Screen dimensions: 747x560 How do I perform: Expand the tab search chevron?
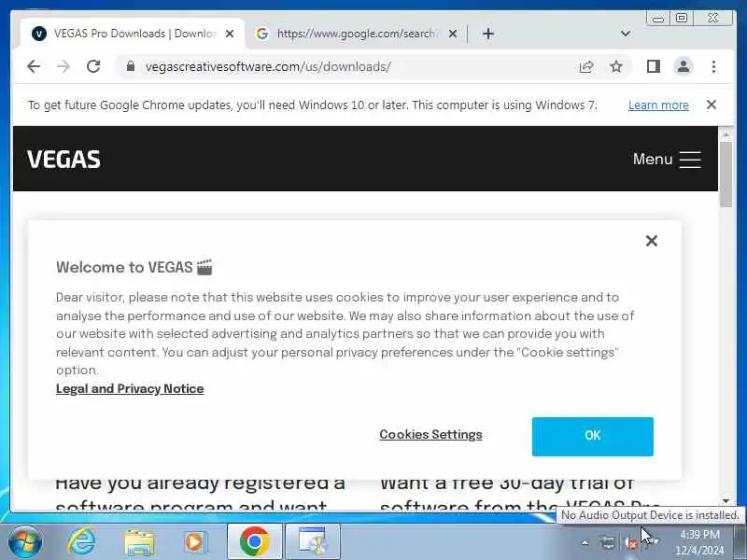(x=626, y=34)
